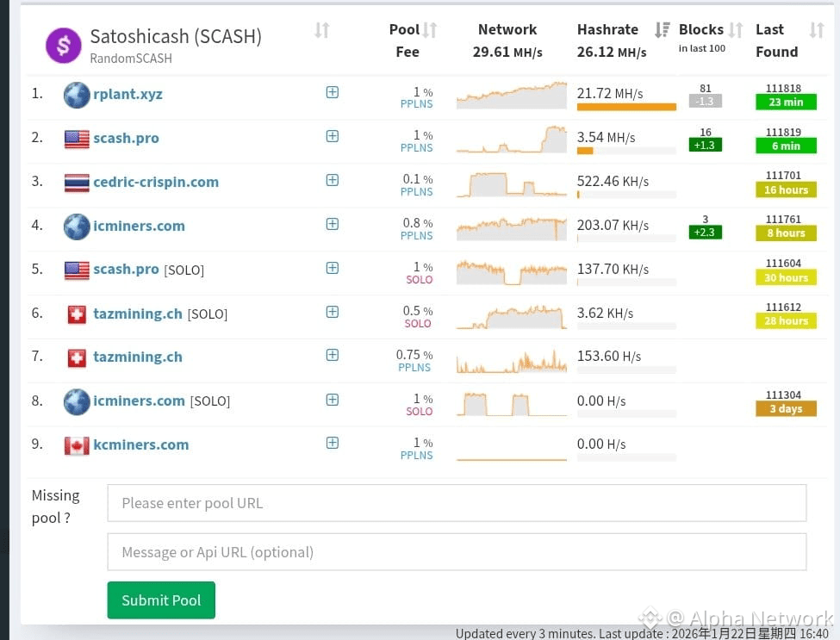Click the pool URL input field
This screenshot has height=640, width=840.
(457, 503)
